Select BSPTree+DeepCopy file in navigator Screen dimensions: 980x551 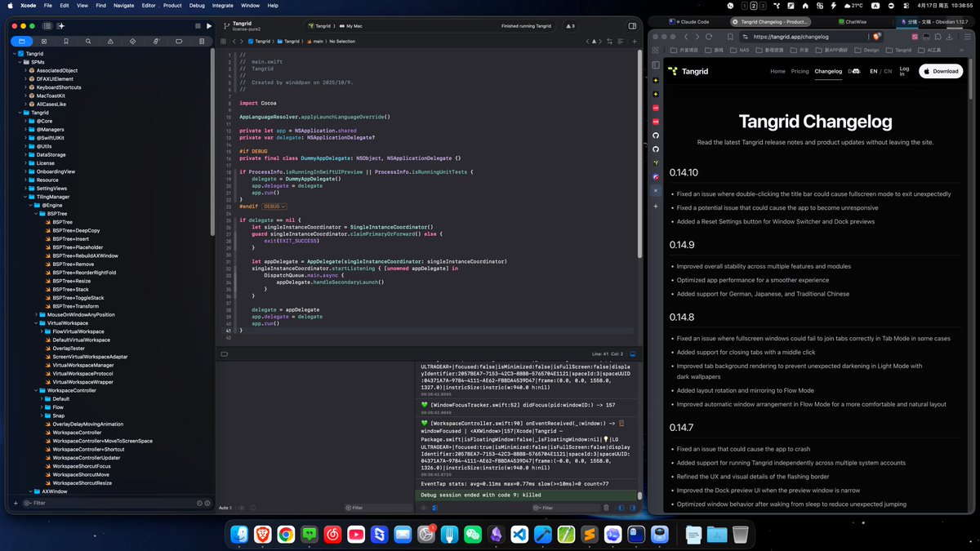(x=76, y=230)
